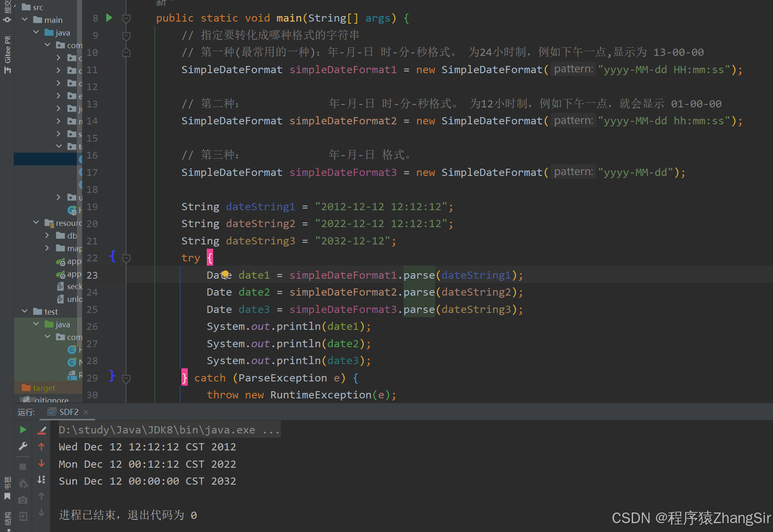Viewport: 773px width, 532px height.
Task: Click ParseException in the catch clause
Action: coord(282,378)
